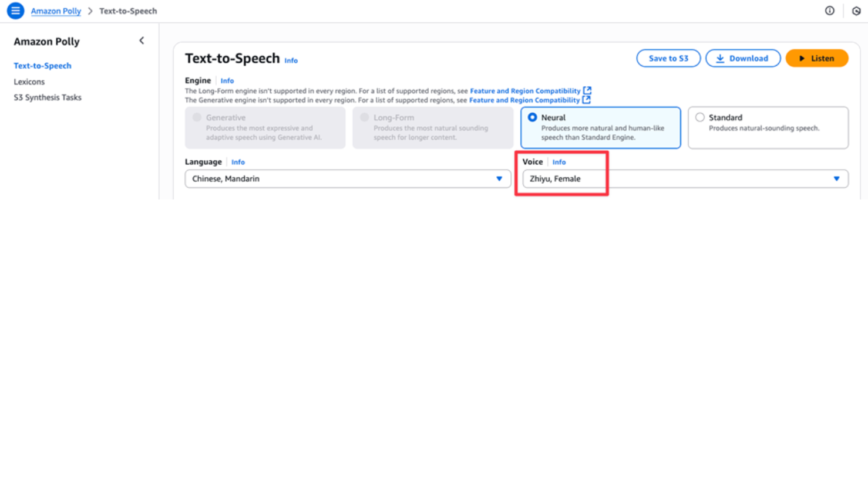Collapse the Amazon Polly sidebar chevron
The height and width of the screenshot is (487, 868).
click(142, 40)
